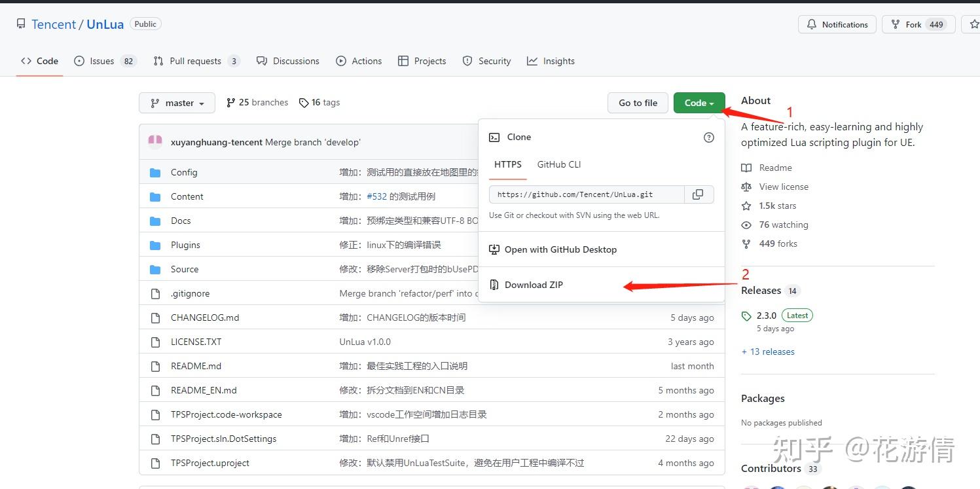Open the UnLua v1.0.0 commit message
This screenshot has width=980, height=489.
(x=365, y=342)
